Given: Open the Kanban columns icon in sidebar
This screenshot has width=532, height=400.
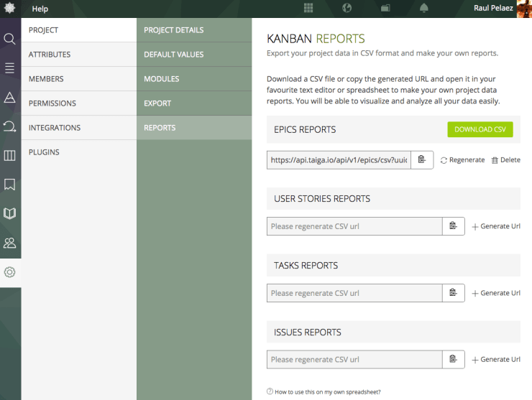Looking at the screenshot, I should click(x=10, y=155).
